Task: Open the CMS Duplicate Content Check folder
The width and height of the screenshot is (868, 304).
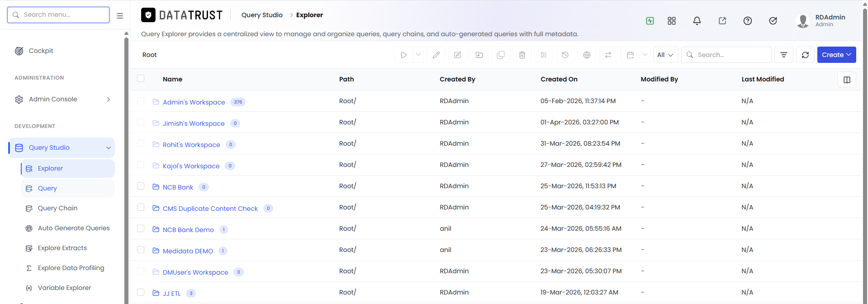Action: click(210, 209)
